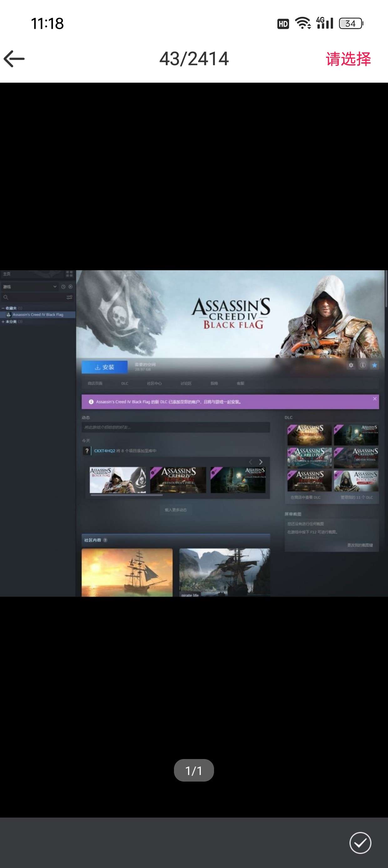Tap the Wi-Fi status icon
The height and width of the screenshot is (868, 388).
pos(303,23)
